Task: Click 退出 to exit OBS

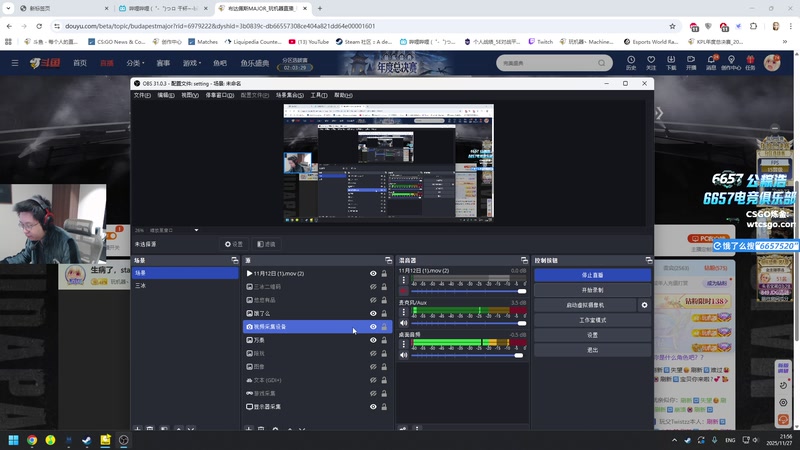Action: click(592, 350)
